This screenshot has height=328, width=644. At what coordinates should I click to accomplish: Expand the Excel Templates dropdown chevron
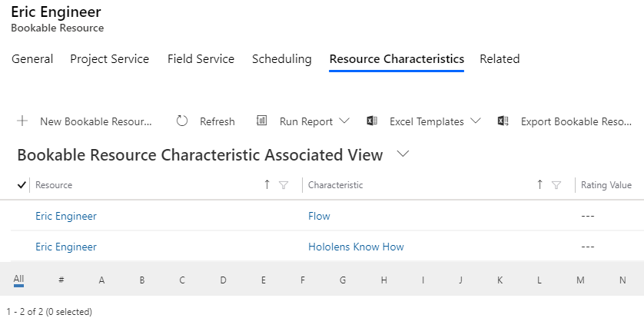point(476,121)
